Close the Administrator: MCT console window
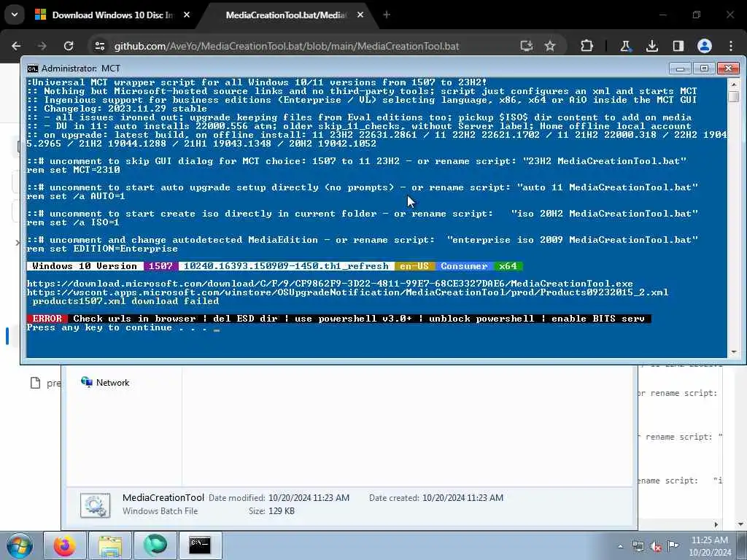 [728, 69]
